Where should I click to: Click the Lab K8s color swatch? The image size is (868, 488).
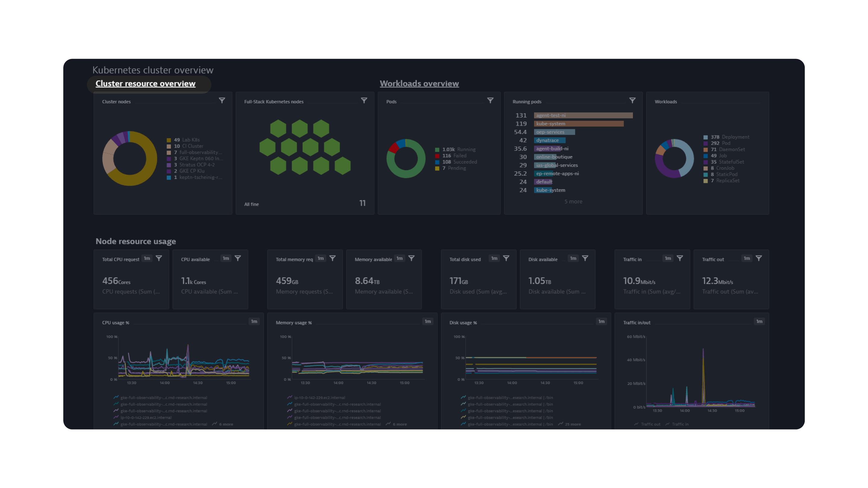pos(169,140)
